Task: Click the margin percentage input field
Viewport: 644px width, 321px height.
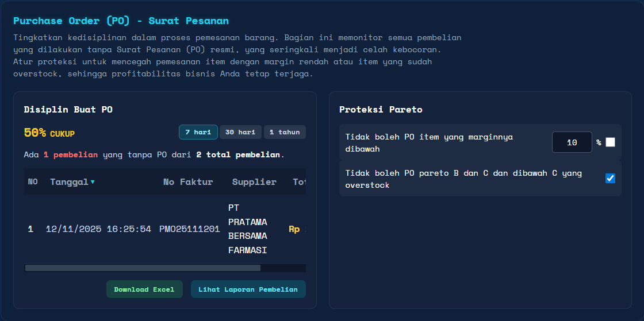Action: 572,142
